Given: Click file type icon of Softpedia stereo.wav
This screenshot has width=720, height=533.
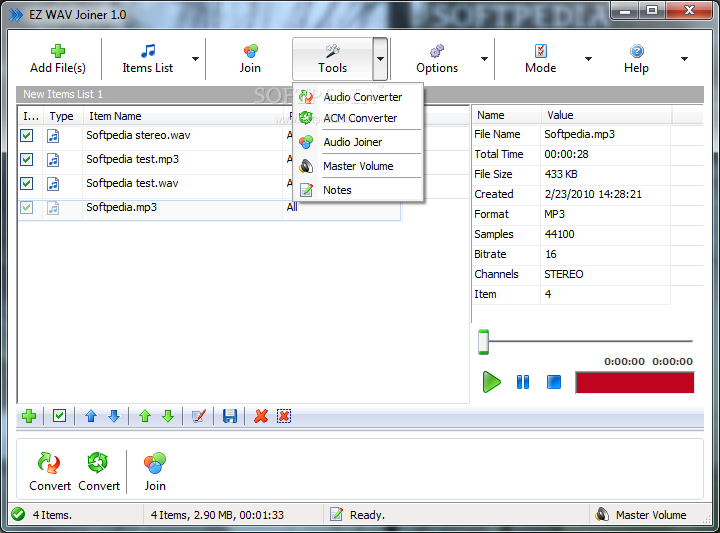Looking at the screenshot, I should coord(53,135).
